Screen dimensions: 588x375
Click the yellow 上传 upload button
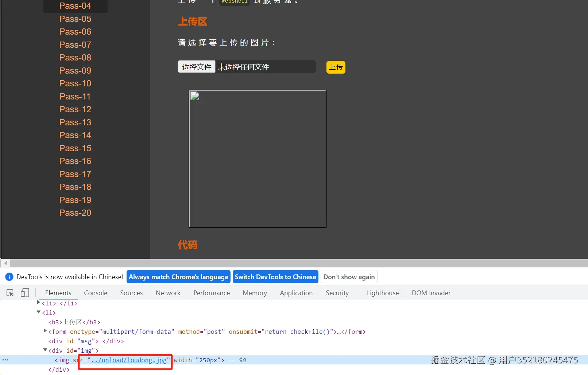coord(336,67)
